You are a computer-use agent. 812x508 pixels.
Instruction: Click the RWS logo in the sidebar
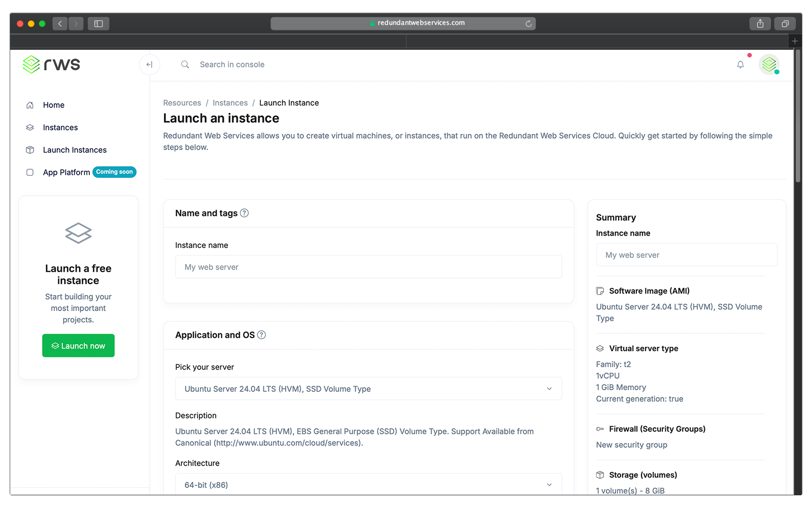51,65
